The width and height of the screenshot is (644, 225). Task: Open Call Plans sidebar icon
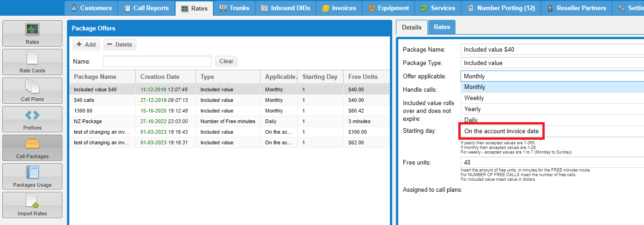click(x=32, y=90)
